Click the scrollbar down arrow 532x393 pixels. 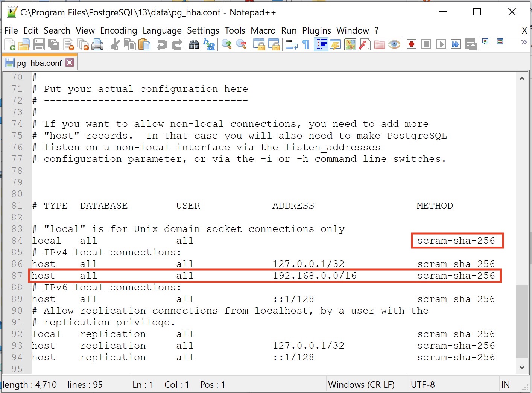(x=522, y=367)
